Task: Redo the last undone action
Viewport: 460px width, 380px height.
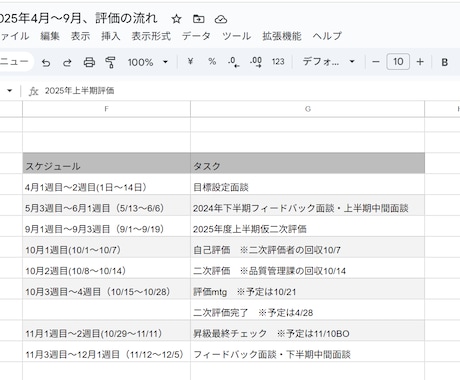Action: click(x=67, y=62)
